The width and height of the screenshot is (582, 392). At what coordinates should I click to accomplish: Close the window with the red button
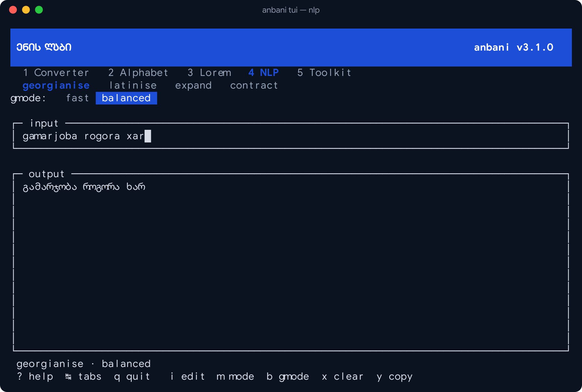tap(13, 10)
